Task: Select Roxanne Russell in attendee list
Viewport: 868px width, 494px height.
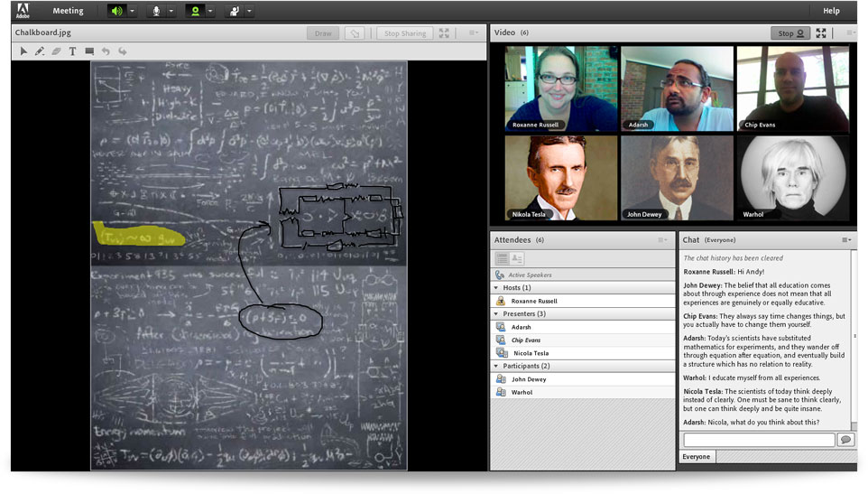Action: pyautogui.click(x=582, y=301)
